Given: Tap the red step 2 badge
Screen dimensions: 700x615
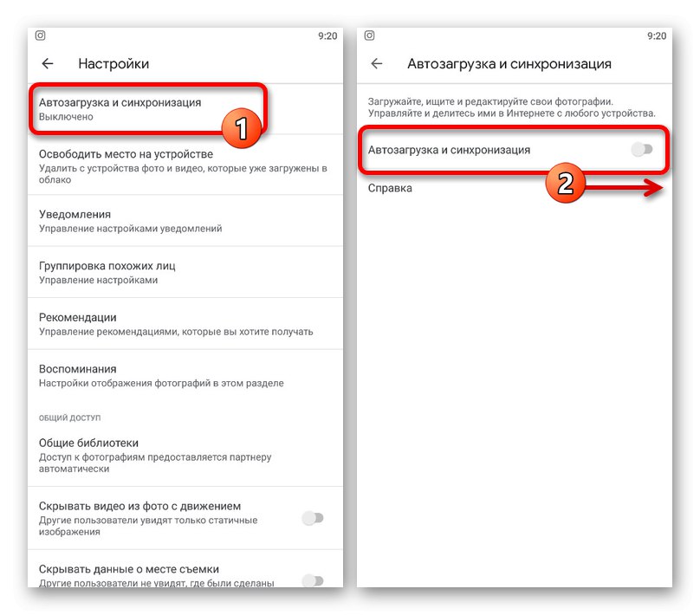Looking at the screenshot, I should pyautogui.click(x=565, y=183).
